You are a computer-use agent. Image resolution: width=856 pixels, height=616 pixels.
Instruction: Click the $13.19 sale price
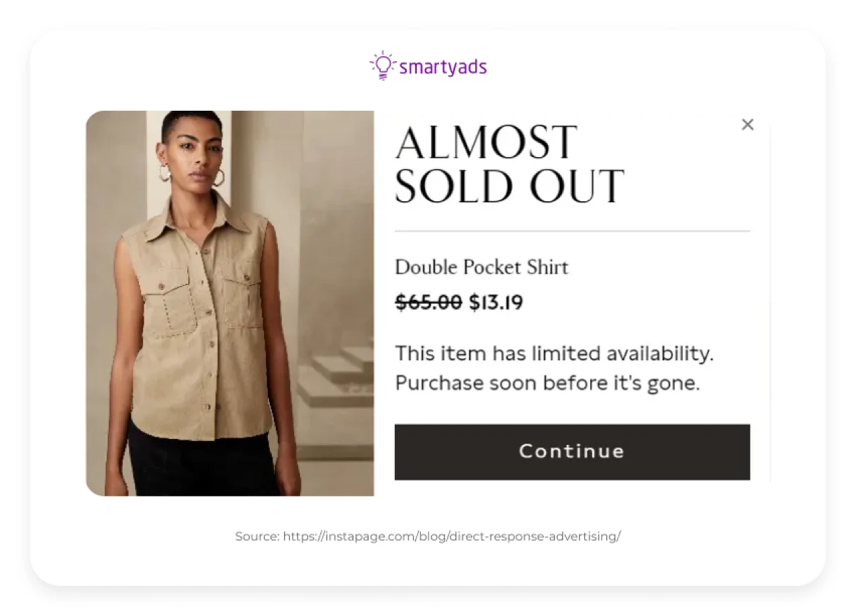tap(495, 303)
